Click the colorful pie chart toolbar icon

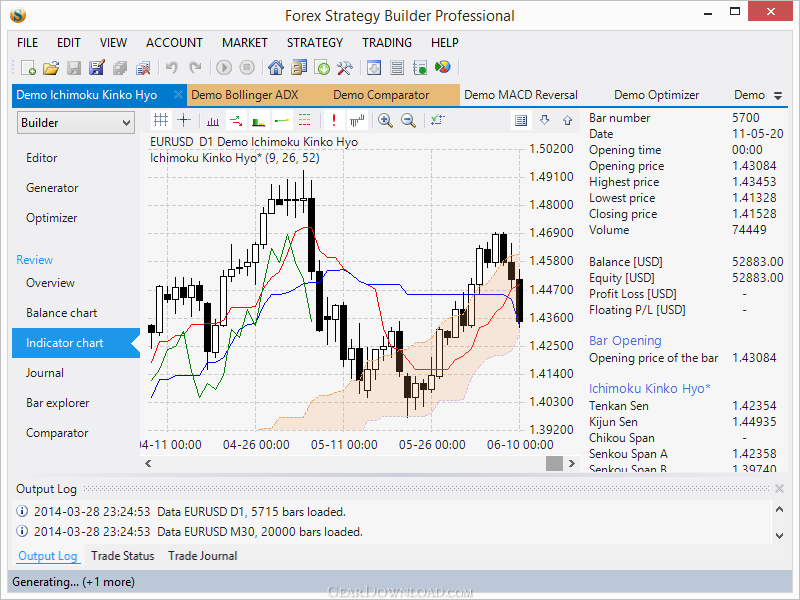coord(443,67)
